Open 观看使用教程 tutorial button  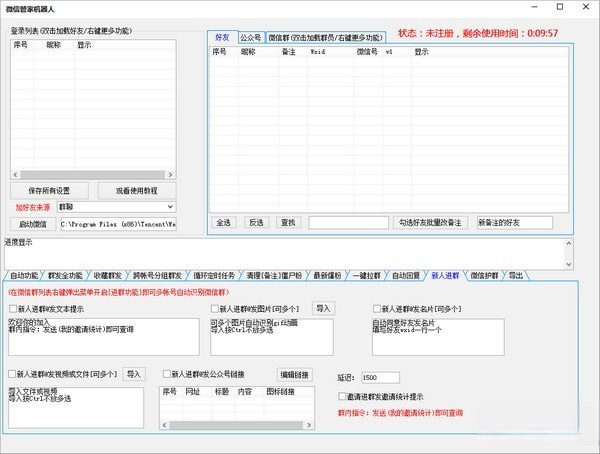(137, 191)
